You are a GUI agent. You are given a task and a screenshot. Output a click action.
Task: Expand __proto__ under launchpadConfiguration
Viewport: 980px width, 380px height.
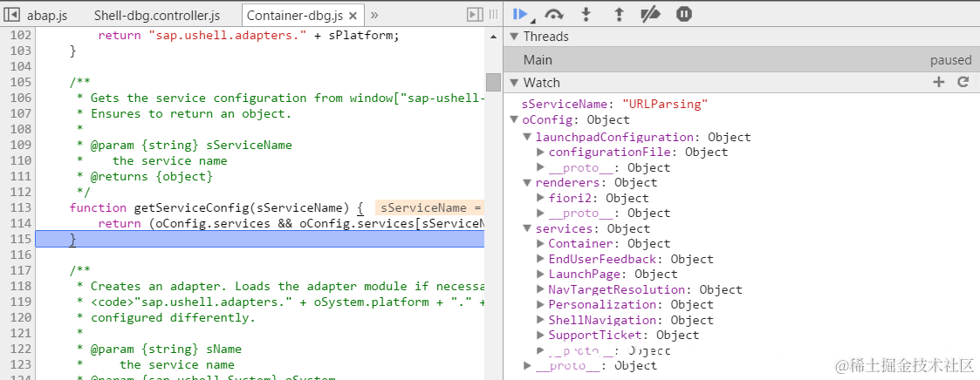(x=541, y=167)
